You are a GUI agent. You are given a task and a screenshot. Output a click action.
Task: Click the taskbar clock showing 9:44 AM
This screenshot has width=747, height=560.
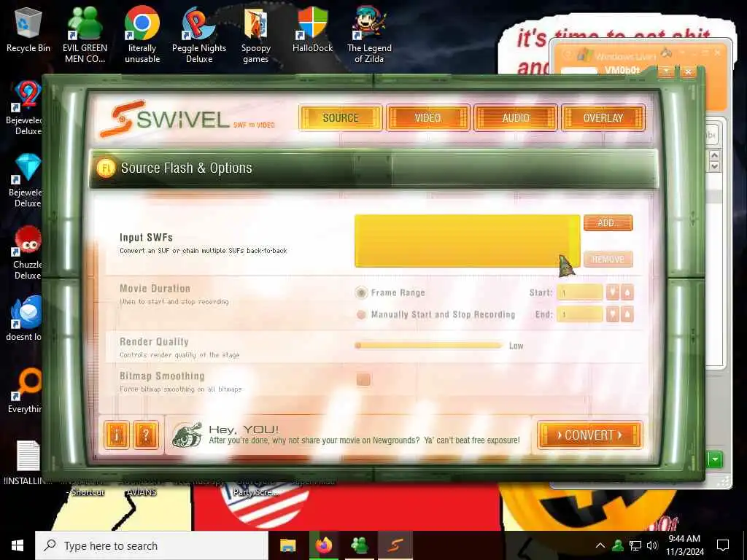pyautogui.click(x=684, y=545)
